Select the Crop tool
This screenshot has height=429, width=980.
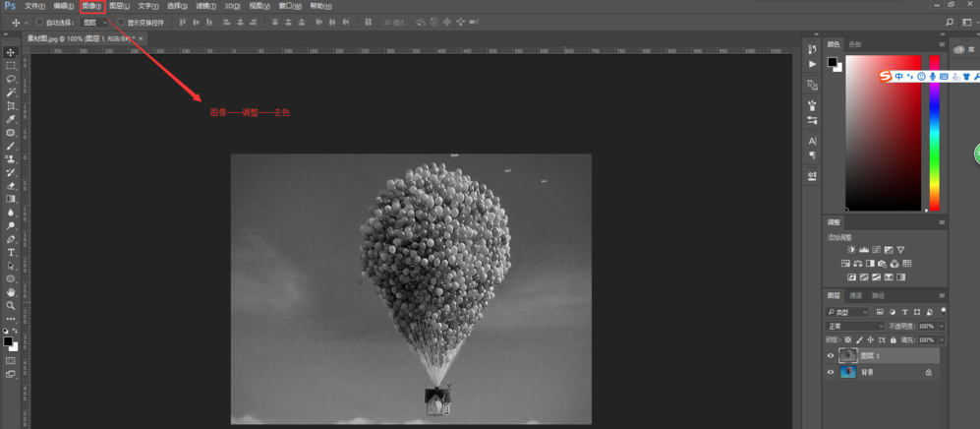tap(11, 105)
